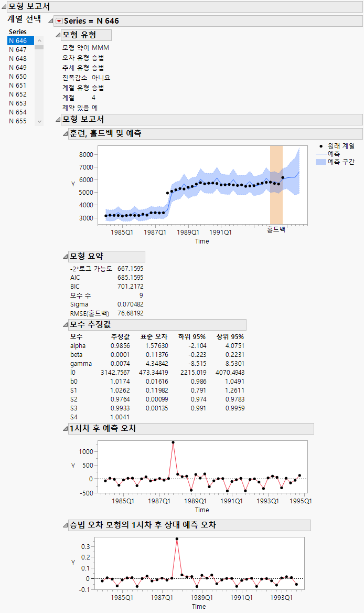The height and width of the screenshot is (613, 364).
Task: Click the 원래 계열 legend dot marker
Action: pos(321,146)
